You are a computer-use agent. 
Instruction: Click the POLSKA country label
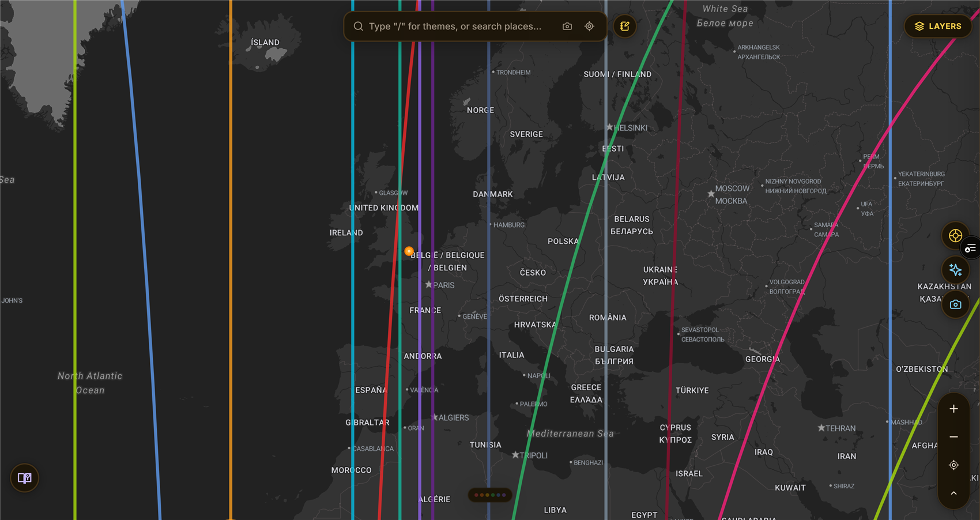click(x=563, y=242)
